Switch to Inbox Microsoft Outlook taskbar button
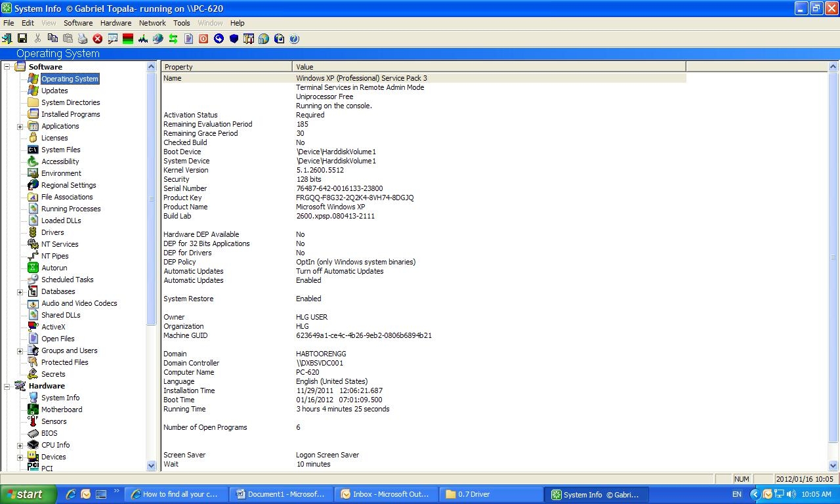Viewport: 840px width, 504px height. (x=387, y=494)
